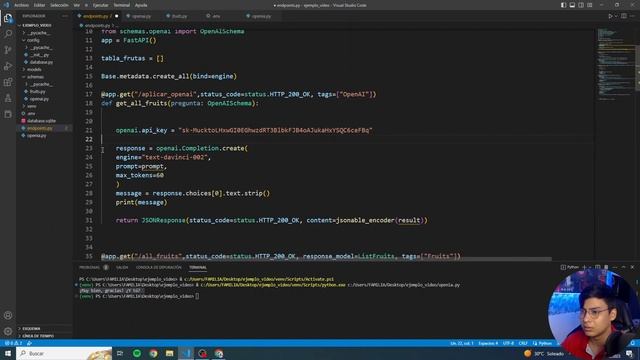
Task: Select endpoints.py in explorer tree
Action: click(x=40, y=128)
